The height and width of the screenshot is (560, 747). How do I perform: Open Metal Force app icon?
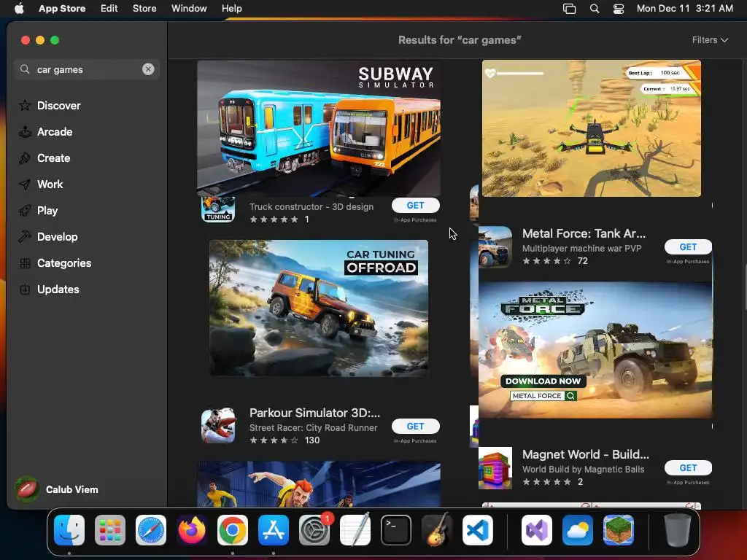495,246
